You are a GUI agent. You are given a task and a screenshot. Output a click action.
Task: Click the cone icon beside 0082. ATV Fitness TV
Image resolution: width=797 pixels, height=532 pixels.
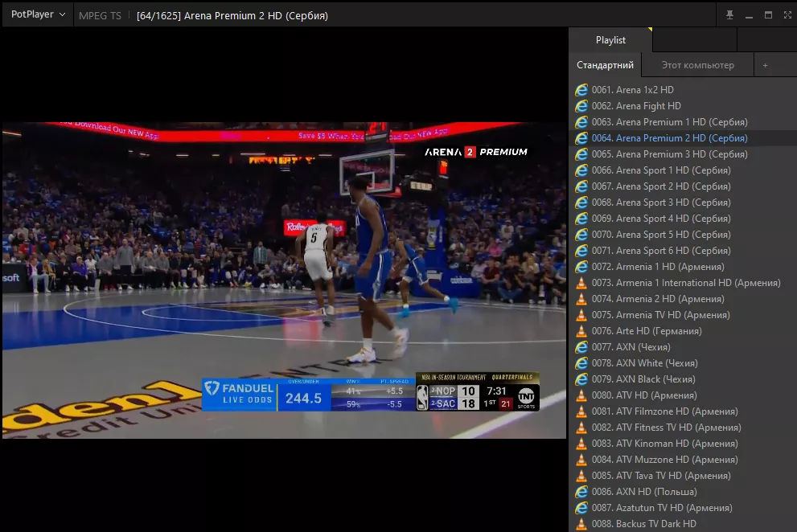pyautogui.click(x=581, y=428)
